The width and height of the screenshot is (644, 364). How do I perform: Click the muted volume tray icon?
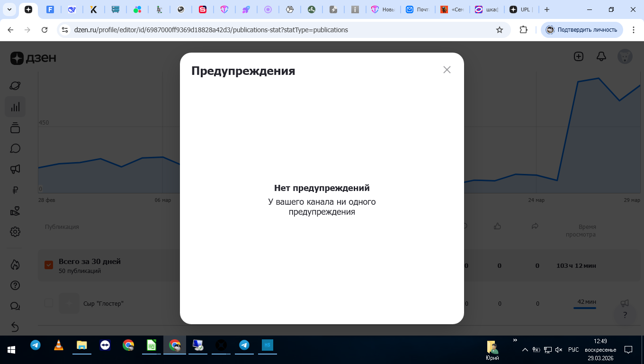coord(559,350)
